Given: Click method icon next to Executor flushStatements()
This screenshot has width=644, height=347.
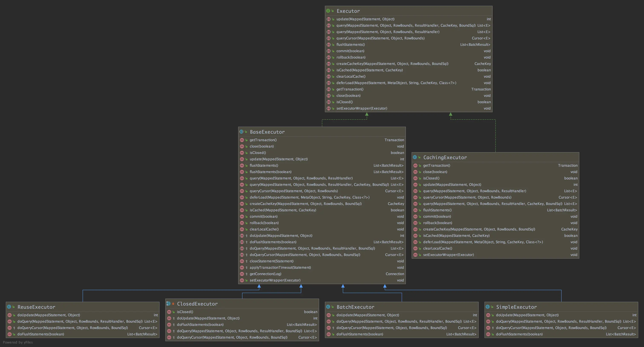Looking at the screenshot, I should 329,44.
